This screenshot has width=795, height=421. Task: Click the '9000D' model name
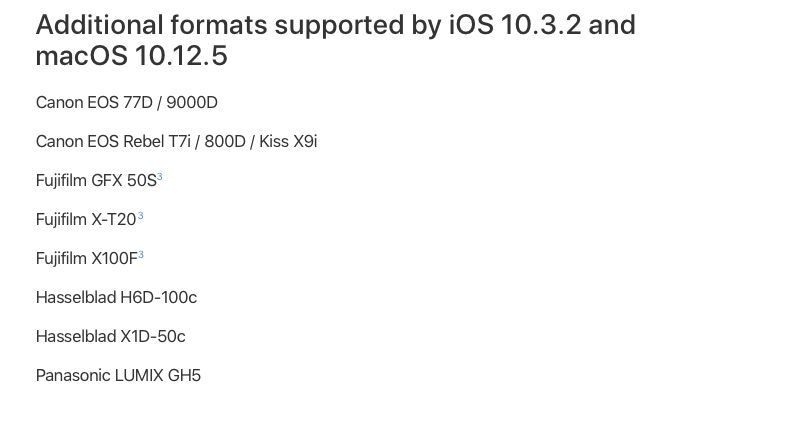[x=192, y=102]
